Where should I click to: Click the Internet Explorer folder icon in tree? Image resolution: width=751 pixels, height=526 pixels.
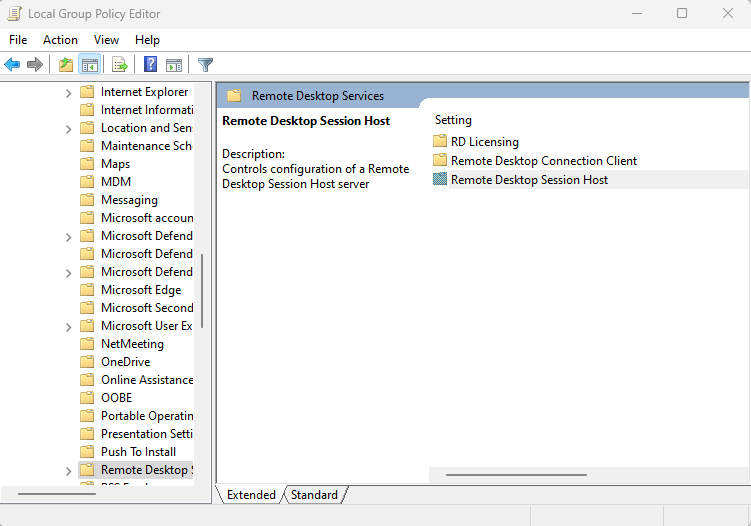coord(87,91)
